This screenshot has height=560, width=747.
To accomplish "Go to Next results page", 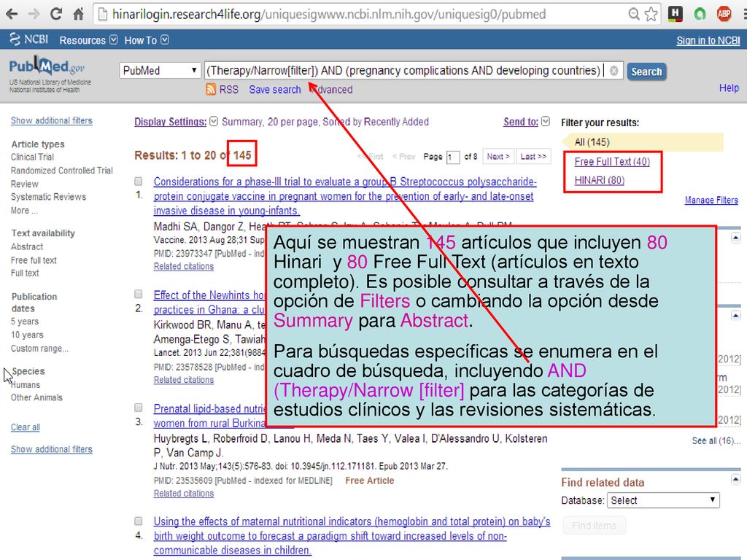I will (x=498, y=156).
